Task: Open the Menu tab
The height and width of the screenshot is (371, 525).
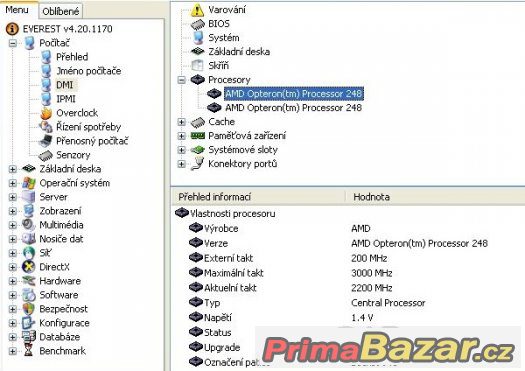Action: (17, 10)
